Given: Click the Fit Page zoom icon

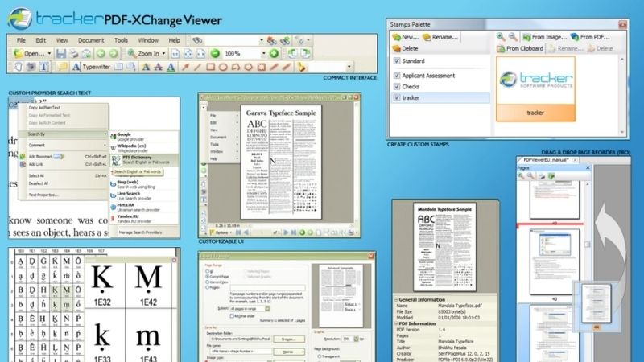Looking at the screenshot, I should click(188, 53).
